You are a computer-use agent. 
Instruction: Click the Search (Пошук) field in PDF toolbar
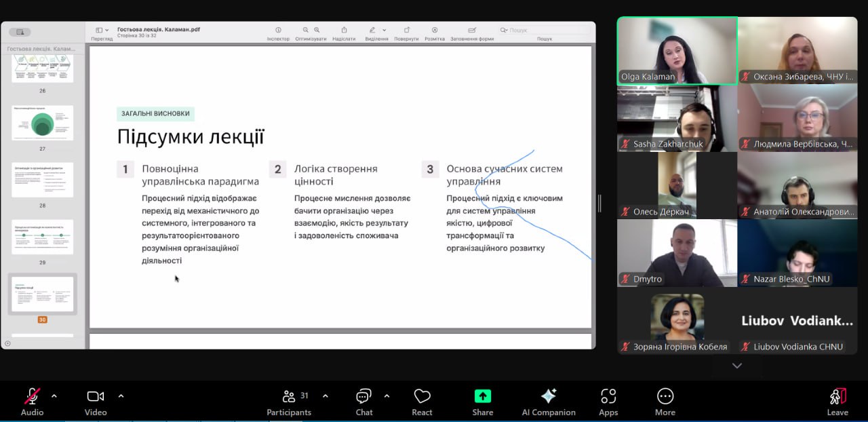[542, 30]
